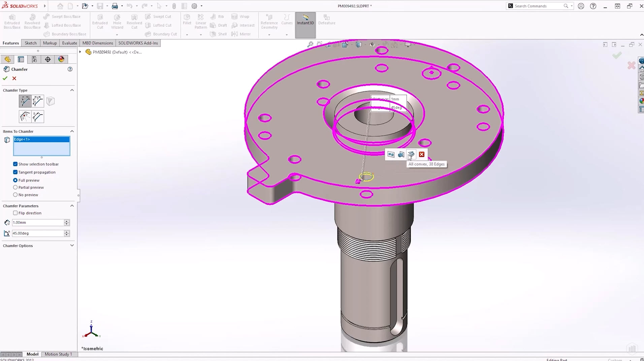Cancel the chamfer with red X
644x361 pixels.
click(x=14, y=78)
